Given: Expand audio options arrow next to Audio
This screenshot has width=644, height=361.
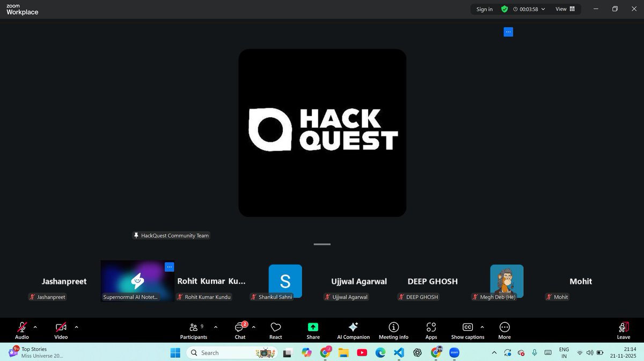Looking at the screenshot, I should (35, 327).
